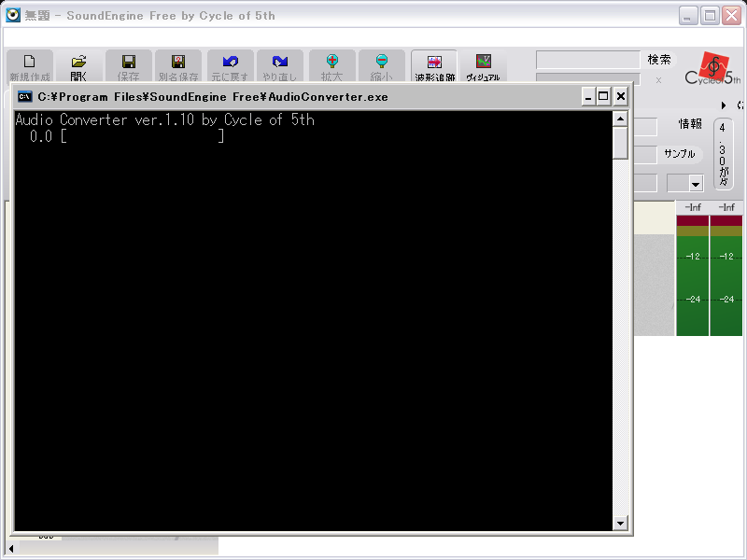This screenshot has height=560, width=747.
Task: Maximize the AudioConverter console window
Action: click(603, 97)
